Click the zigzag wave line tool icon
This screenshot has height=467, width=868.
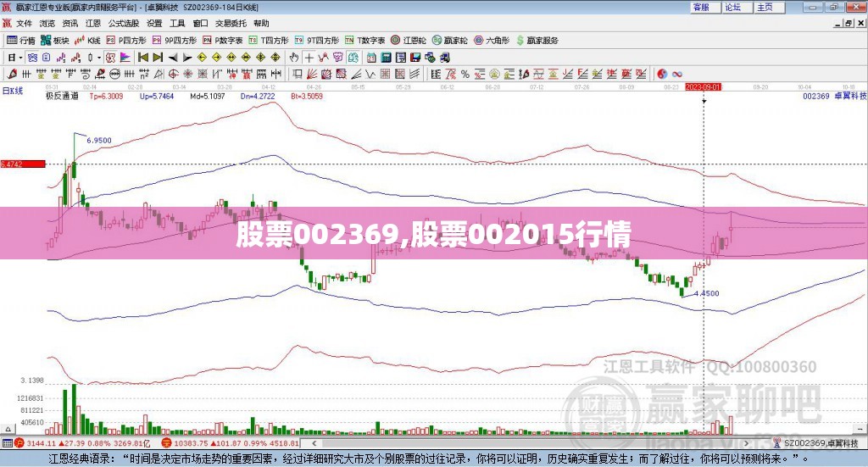pyautogui.click(x=370, y=74)
